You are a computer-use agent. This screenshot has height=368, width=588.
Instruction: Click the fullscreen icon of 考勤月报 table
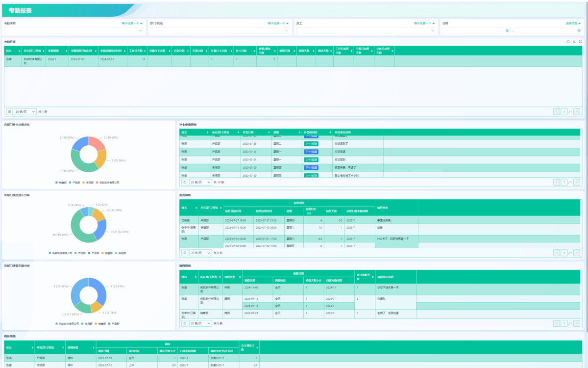pos(580,42)
